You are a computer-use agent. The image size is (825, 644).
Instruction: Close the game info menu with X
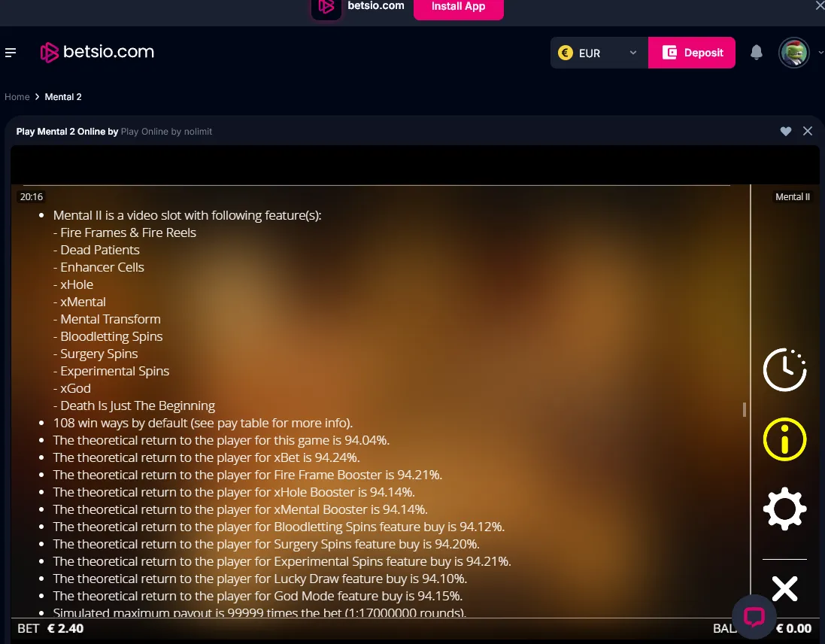click(x=784, y=588)
